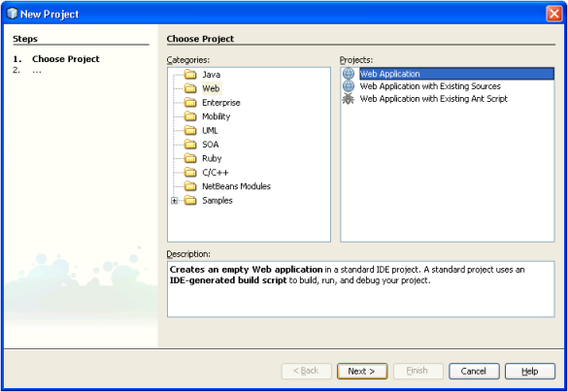Click the Ruby folder icon
The width and height of the screenshot is (568, 392).
[190, 158]
